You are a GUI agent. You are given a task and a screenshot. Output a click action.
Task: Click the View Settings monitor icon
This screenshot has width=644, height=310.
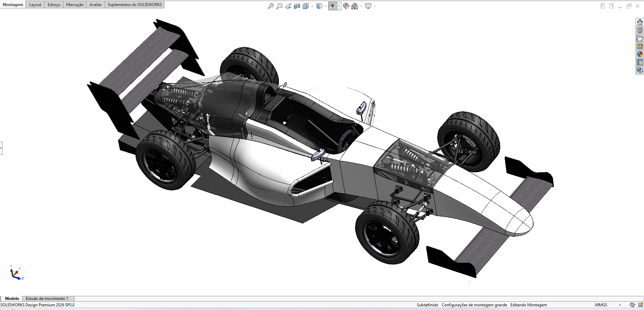[x=368, y=6]
